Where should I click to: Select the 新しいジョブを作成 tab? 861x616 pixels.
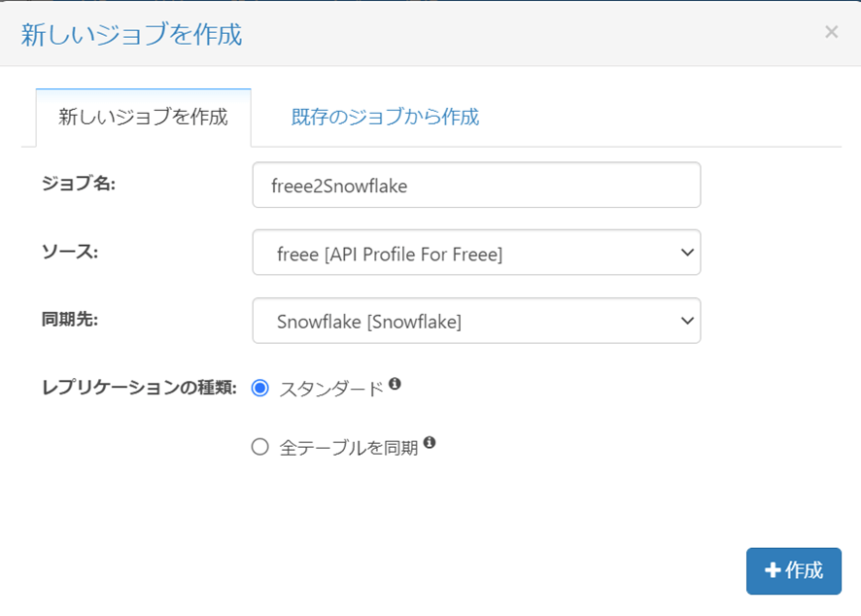click(143, 118)
